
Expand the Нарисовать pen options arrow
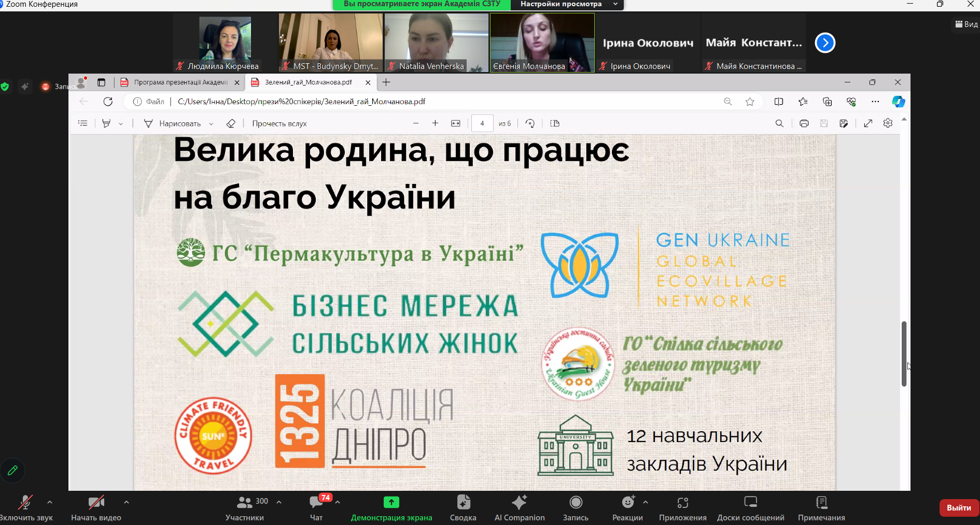pyautogui.click(x=211, y=124)
